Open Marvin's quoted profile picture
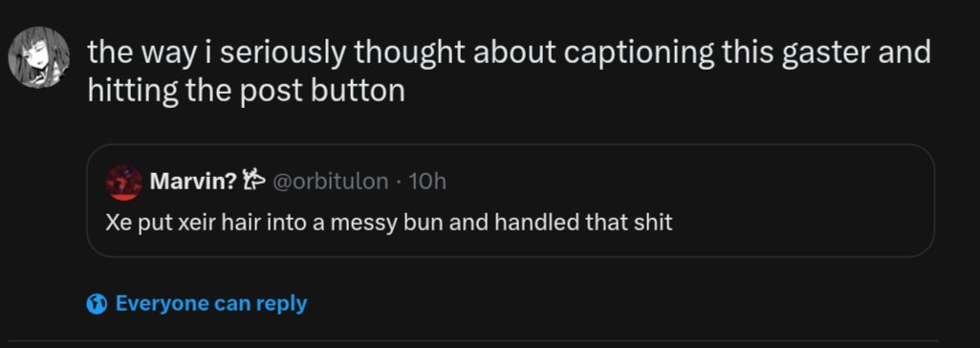This screenshot has width=980, height=348. pyautogui.click(x=123, y=182)
